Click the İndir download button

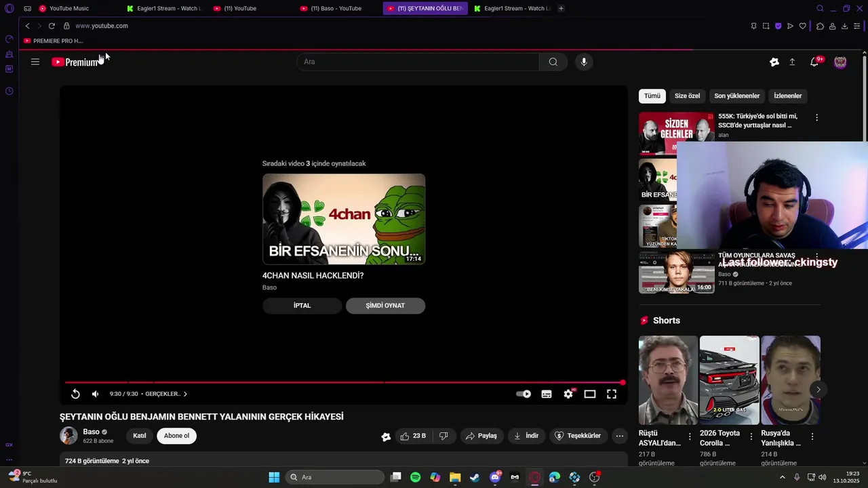526,436
